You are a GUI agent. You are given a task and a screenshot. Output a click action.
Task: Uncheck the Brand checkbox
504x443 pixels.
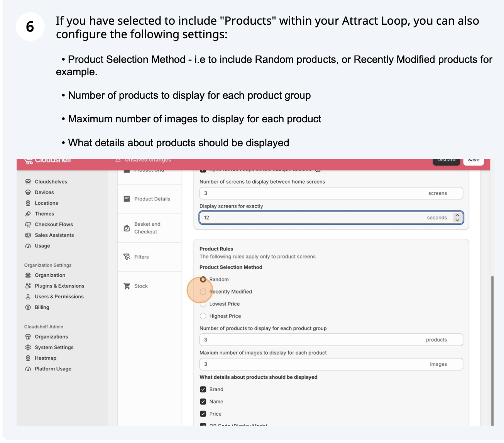click(203, 389)
